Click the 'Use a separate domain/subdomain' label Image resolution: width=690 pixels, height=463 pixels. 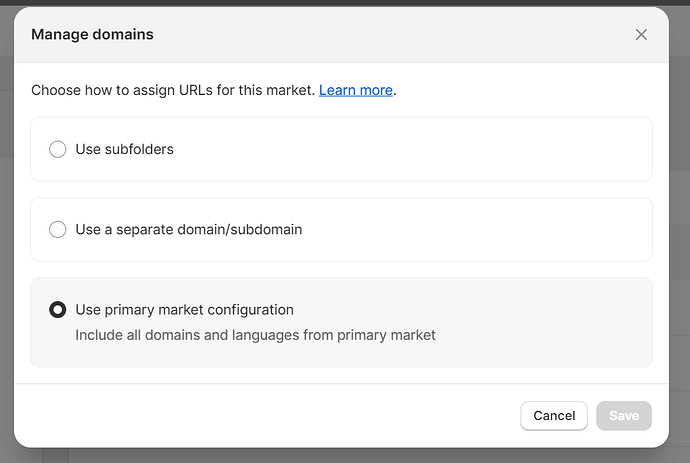tap(188, 229)
